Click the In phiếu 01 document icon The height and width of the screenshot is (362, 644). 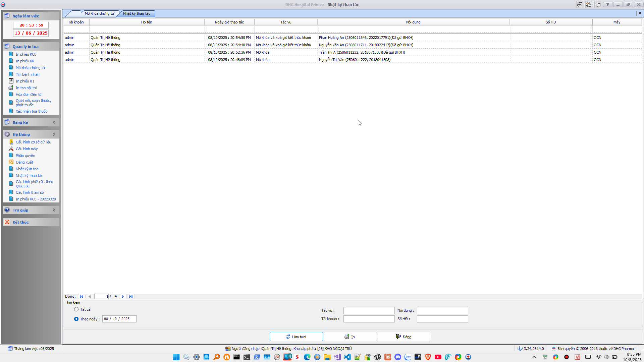coord(11,81)
